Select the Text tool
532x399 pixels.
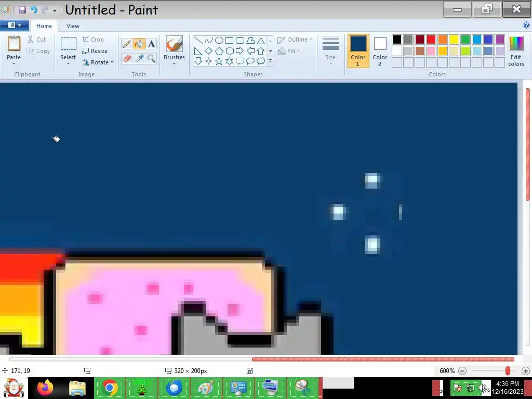click(151, 44)
